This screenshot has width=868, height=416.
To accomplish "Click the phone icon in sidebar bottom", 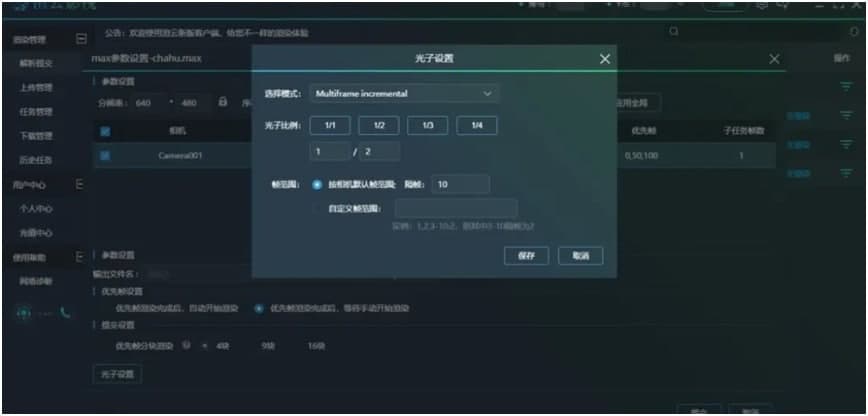I will (65, 313).
